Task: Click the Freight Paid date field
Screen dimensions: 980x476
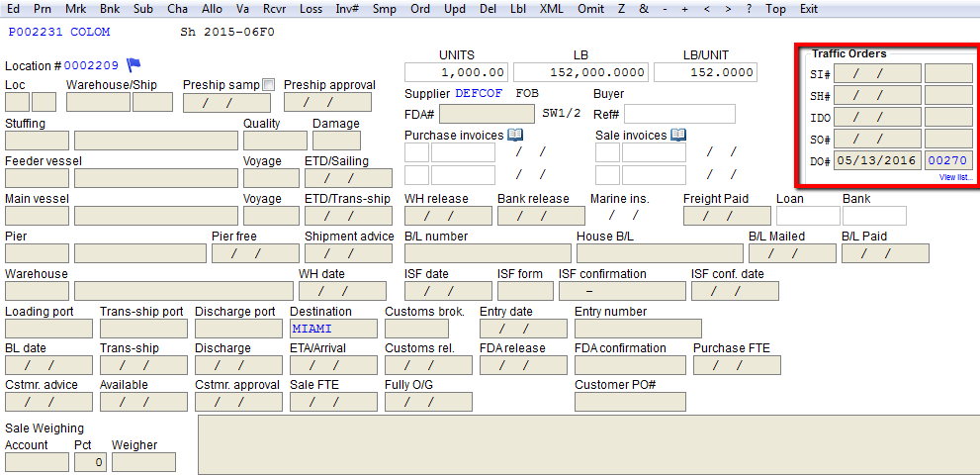Action: (727, 216)
